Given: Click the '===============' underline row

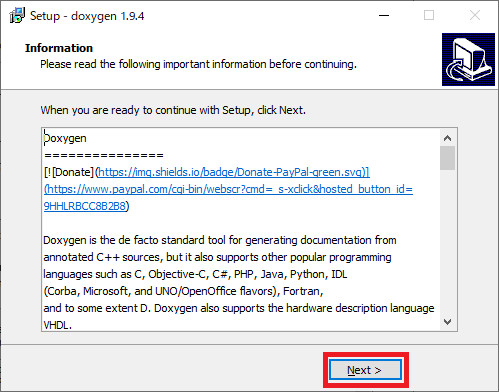Looking at the screenshot, I should tap(104, 155).
